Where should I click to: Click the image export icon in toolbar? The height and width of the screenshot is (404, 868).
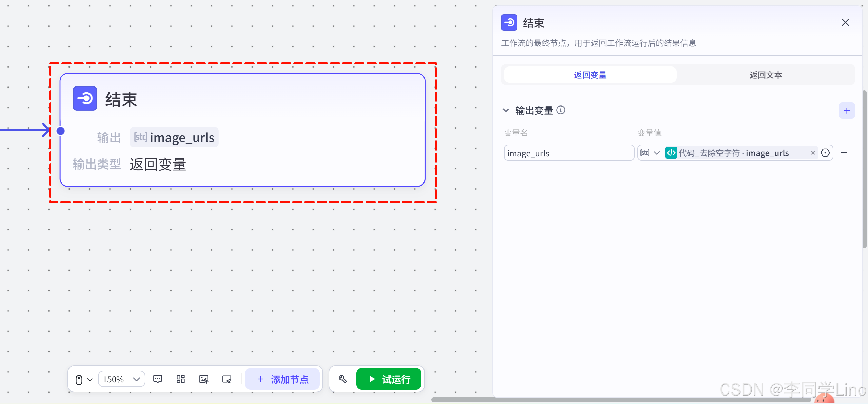204,379
